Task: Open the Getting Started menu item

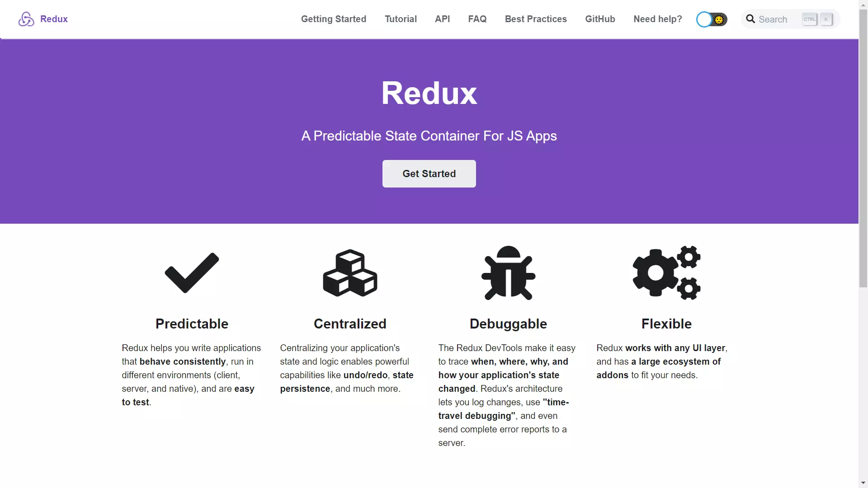Action: click(x=333, y=19)
